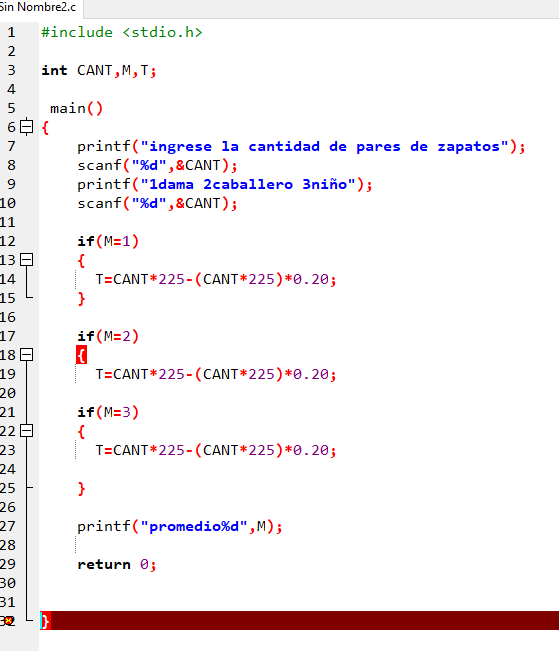Click the "1dama 2caballero 3niño" string
Viewport: 559px width, 651px height.
tap(248, 184)
